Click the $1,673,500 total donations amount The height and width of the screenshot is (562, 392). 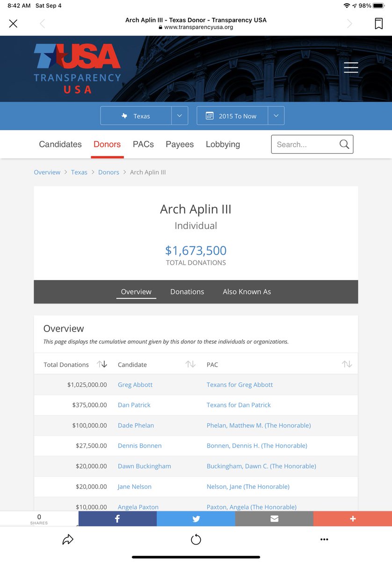tap(196, 251)
